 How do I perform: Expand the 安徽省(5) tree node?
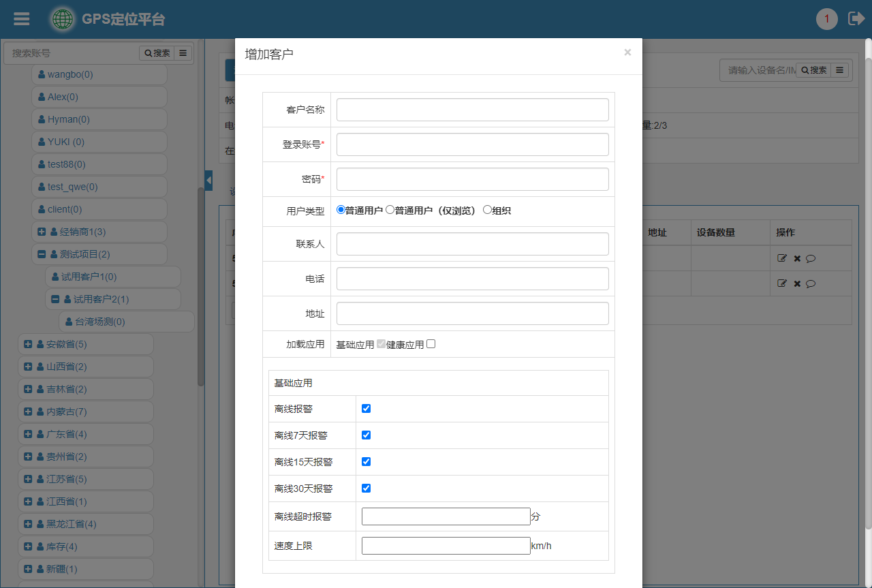pyautogui.click(x=28, y=344)
